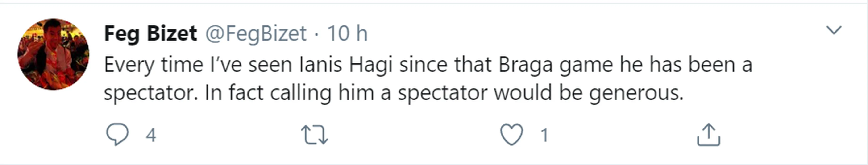Share the tweet via upload icon
Viewport: 868px width, 165px height.
pyautogui.click(x=708, y=135)
